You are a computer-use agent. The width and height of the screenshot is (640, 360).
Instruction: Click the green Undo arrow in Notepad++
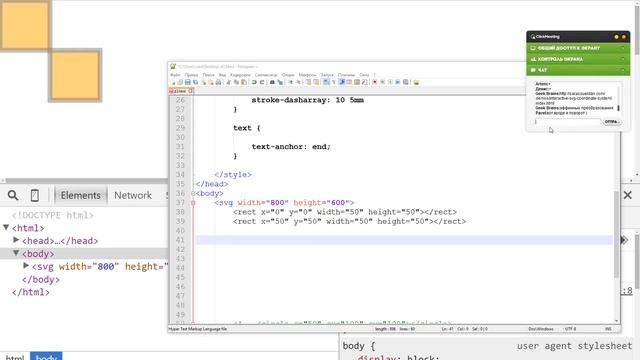click(x=254, y=82)
